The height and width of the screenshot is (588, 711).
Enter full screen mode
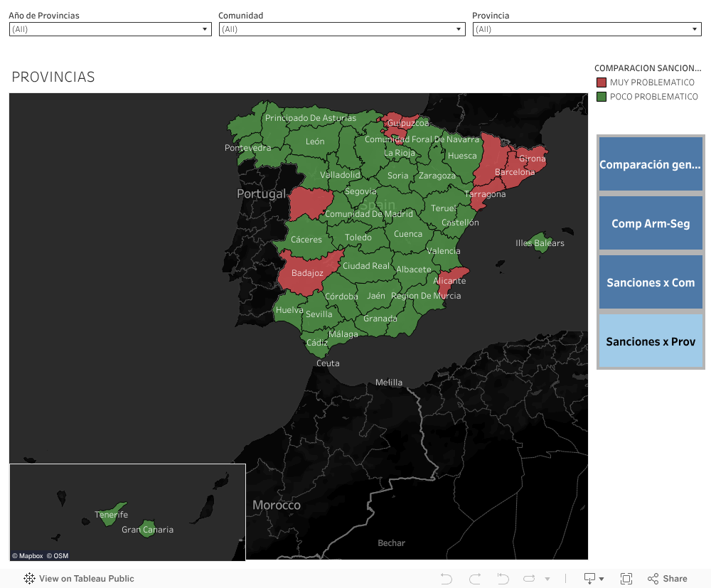(x=626, y=579)
